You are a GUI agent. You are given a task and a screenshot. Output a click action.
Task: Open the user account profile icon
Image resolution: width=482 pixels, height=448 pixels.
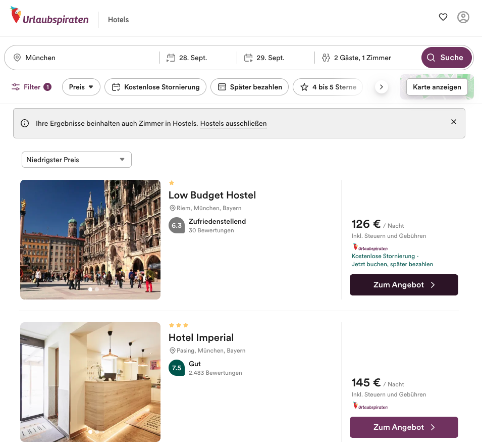pos(463,17)
